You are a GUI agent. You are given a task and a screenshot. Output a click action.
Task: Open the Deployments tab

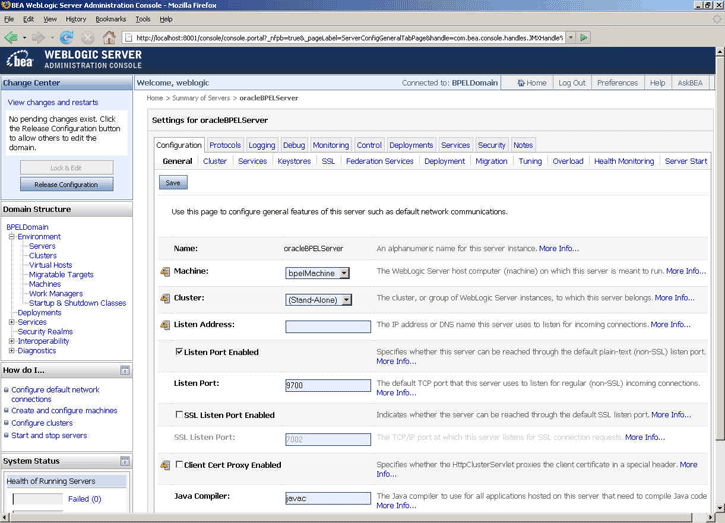coord(411,145)
